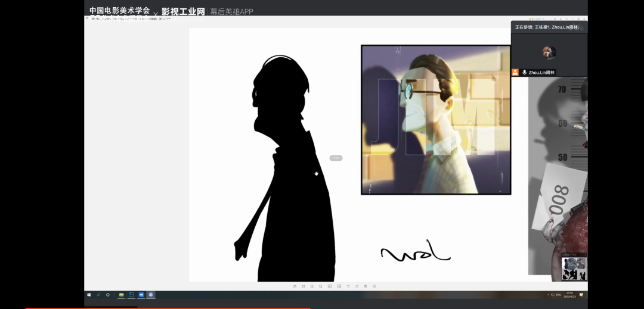This screenshot has height=309, width=644.
Task: Click the zoom out magnifier in viewer toolbar
Action: [x=312, y=286]
